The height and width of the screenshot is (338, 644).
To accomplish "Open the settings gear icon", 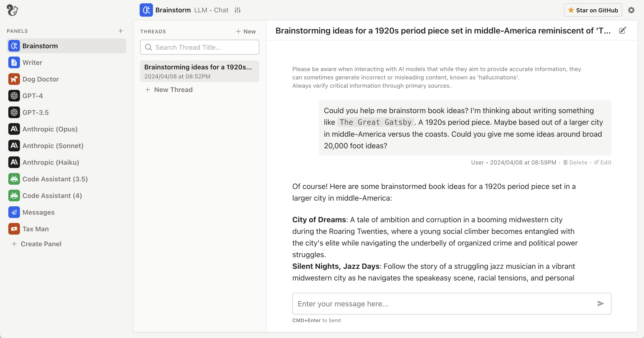I will click(x=631, y=10).
